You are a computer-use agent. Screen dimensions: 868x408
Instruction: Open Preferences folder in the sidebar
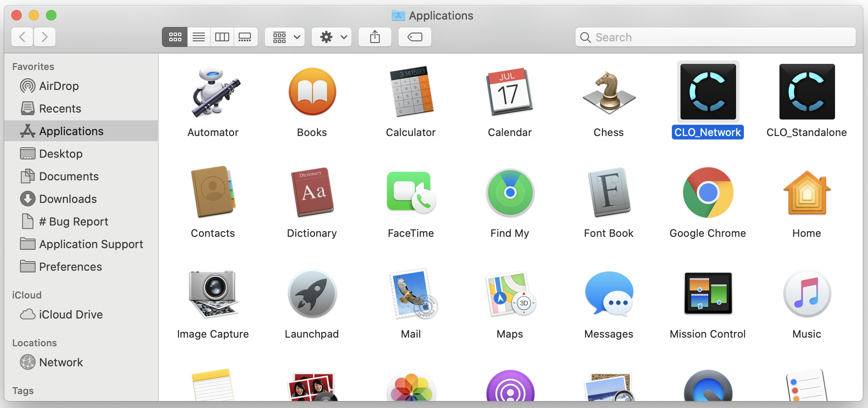(81, 266)
